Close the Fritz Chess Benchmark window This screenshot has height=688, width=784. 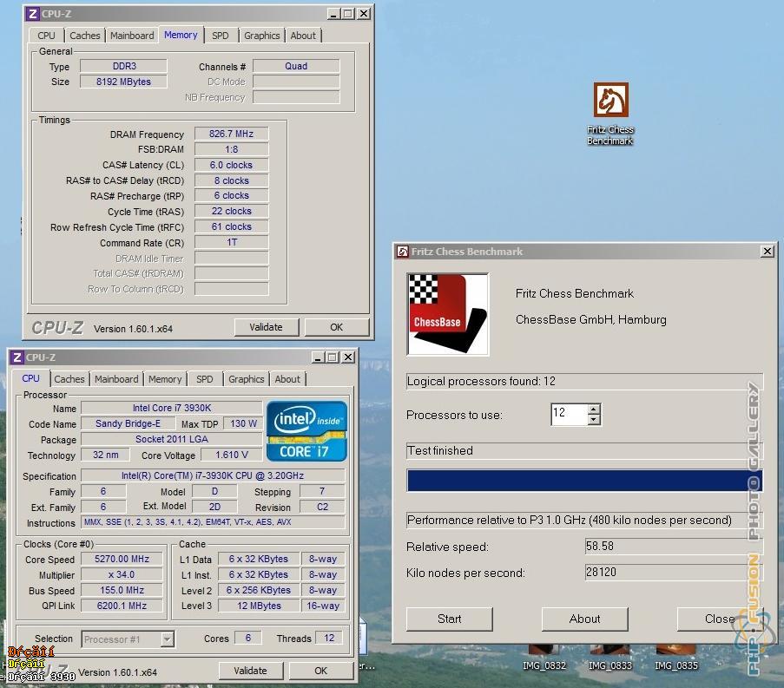(x=768, y=252)
